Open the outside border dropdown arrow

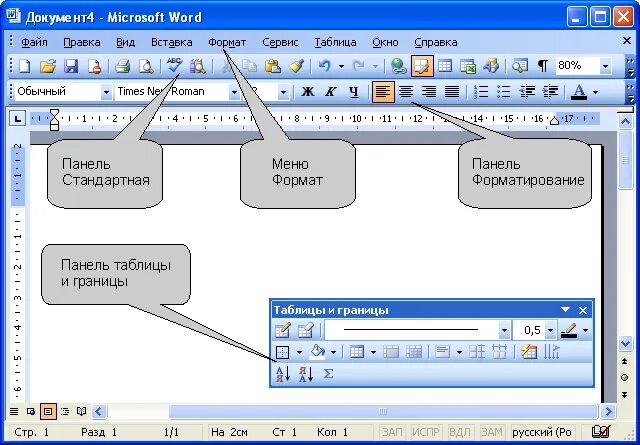299,352
